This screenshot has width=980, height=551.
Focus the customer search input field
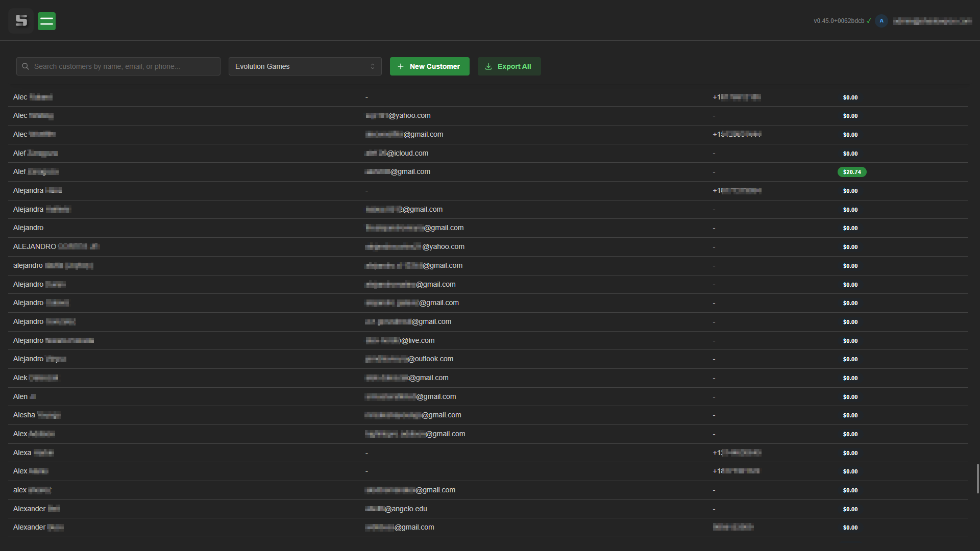point(122,67)
